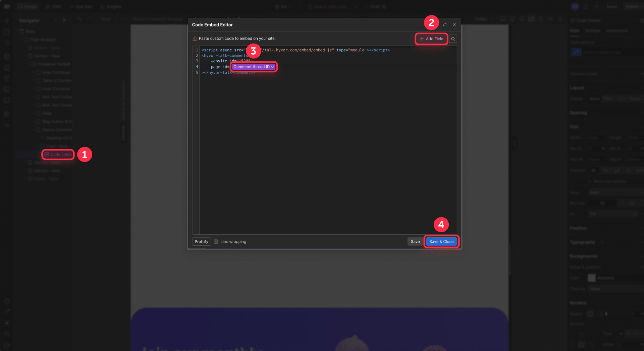This screenshot has width=644, height=351.
Task: Select Table of Content in the Navigator
Action: (x=54, y=80)
